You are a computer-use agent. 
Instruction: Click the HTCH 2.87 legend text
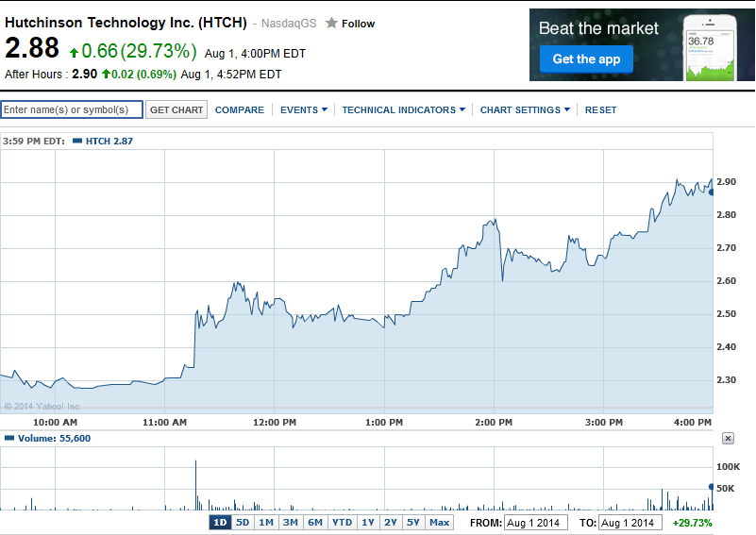coord(109,142)
